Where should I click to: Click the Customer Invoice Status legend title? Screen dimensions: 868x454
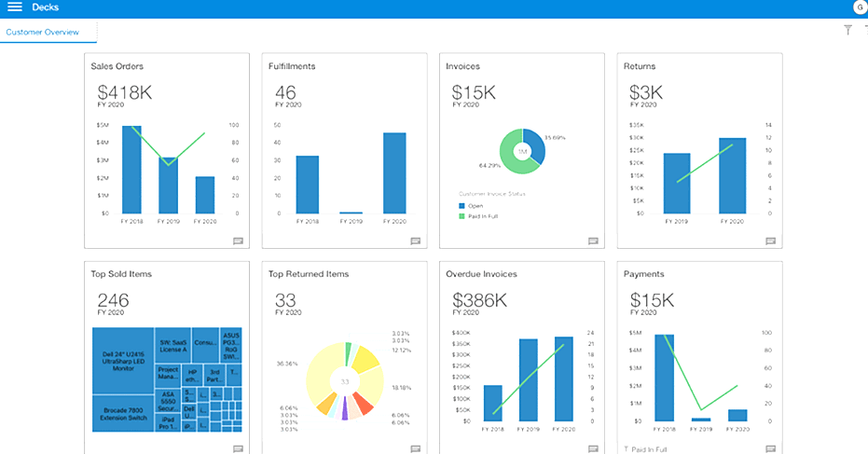[492, 194]
